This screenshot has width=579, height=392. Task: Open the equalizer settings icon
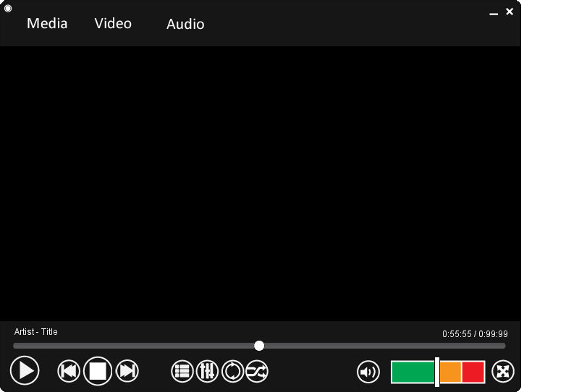tap(207, 371)
